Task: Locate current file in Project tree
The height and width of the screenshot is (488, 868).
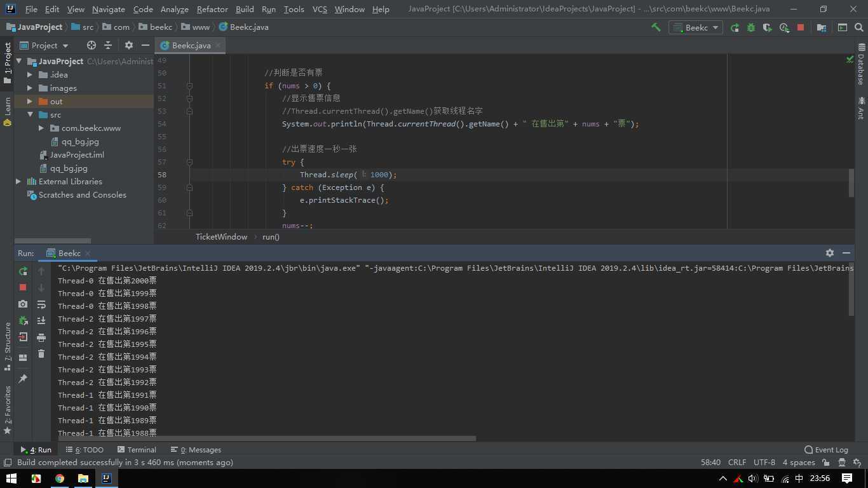Action: 92,45
